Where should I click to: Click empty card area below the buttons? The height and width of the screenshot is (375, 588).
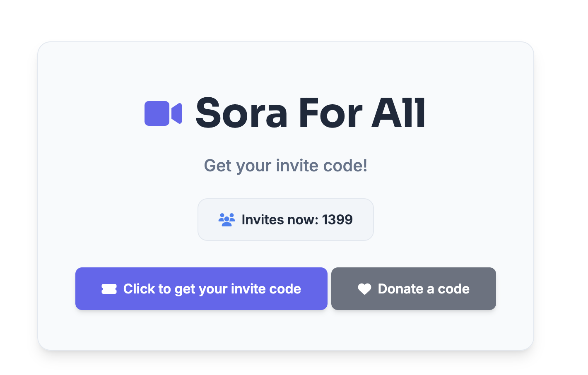coord(286,330)
